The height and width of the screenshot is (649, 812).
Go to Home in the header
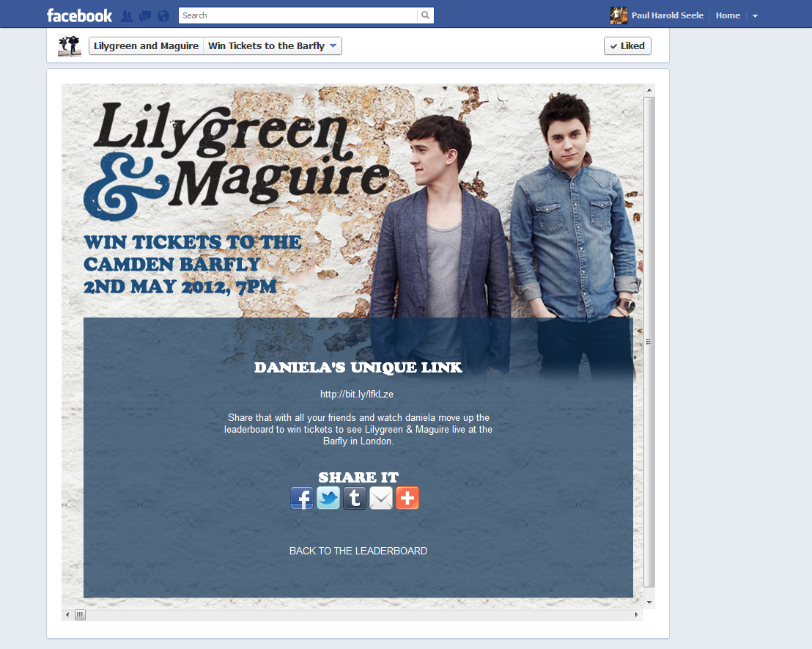click(x=728, y=15)
